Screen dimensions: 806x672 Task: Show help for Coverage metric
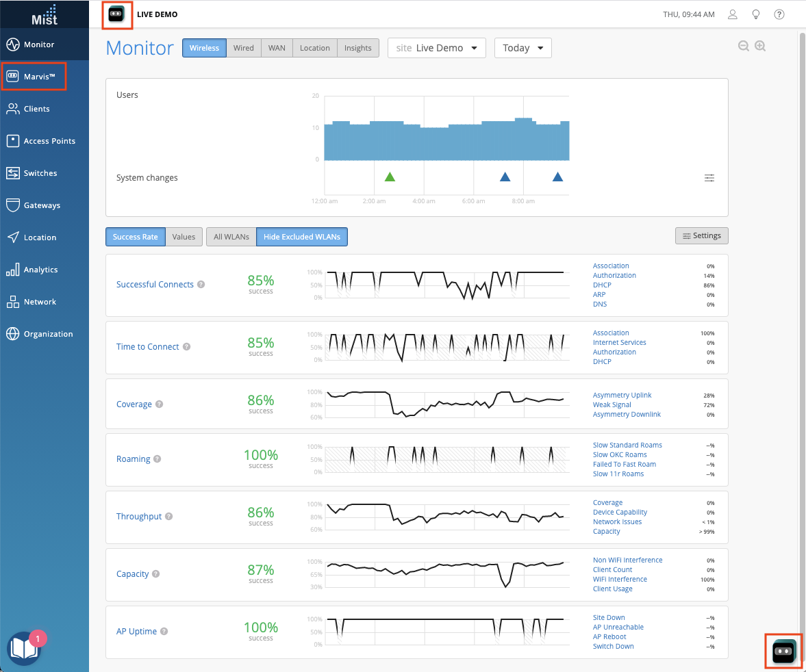(160, 404)
